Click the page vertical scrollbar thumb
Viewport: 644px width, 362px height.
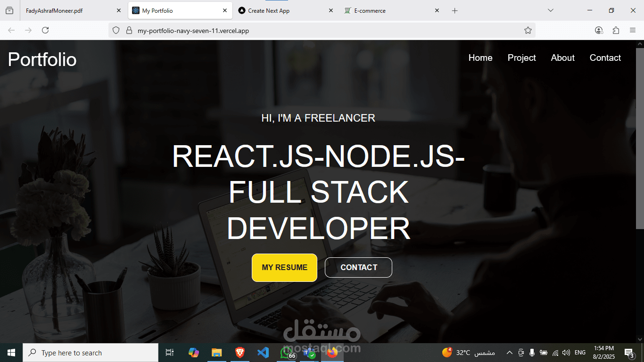pos(640,138)
